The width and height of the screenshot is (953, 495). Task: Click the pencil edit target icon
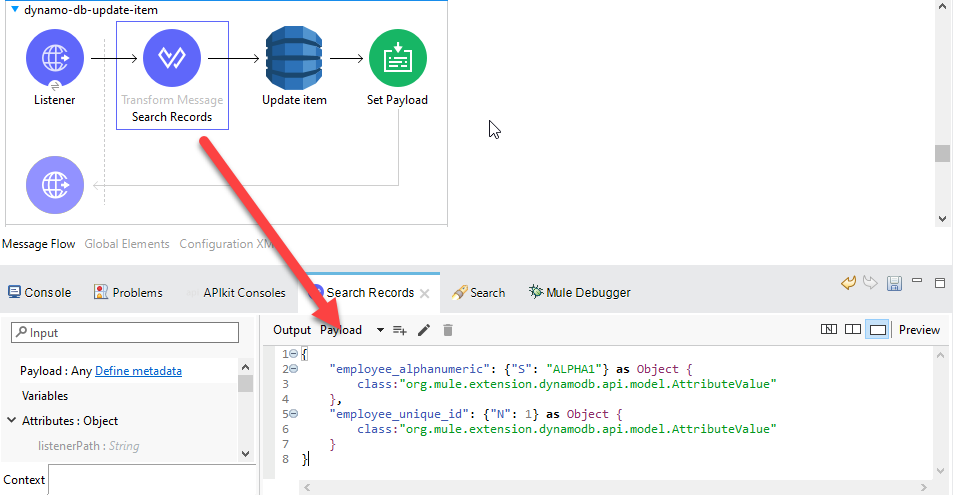coord(424,330)
